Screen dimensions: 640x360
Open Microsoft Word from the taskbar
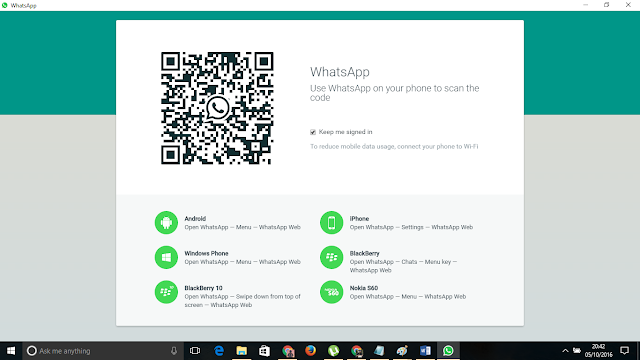click(x=425, y=351)
